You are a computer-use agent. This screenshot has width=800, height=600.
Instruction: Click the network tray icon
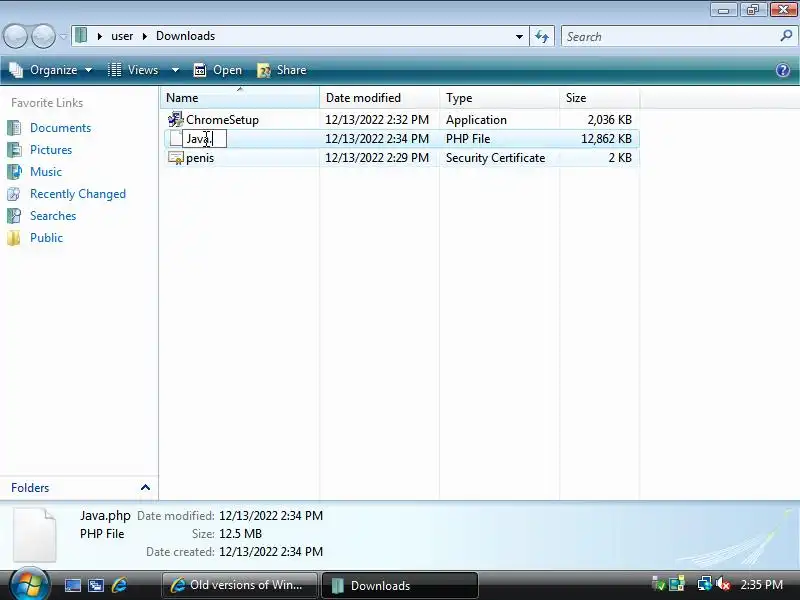point(705,584)
